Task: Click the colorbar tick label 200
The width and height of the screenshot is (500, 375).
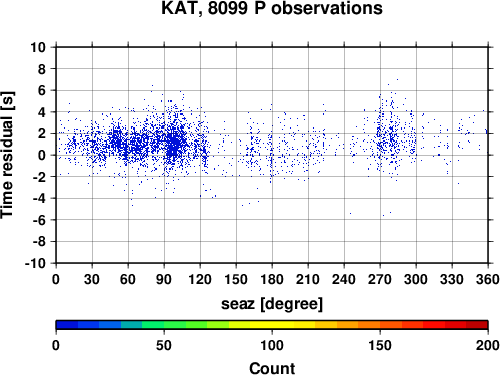Action: [487, 345]
